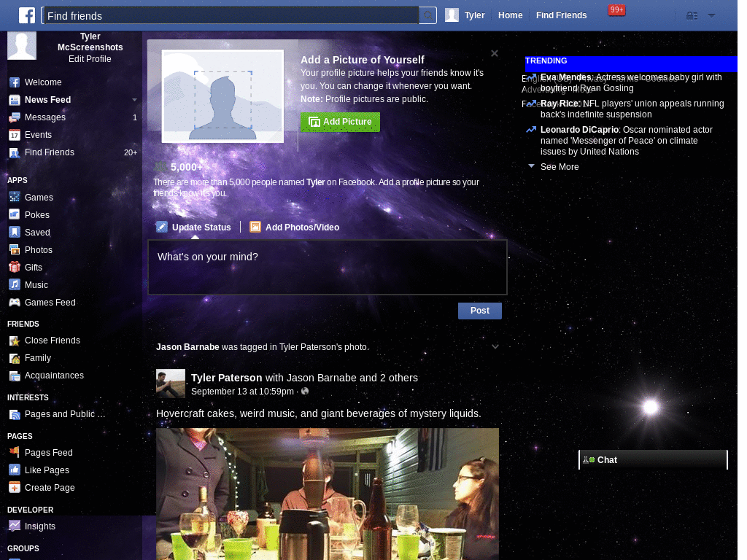Open the Welcome sidebar icon
This screenshot has width=747, height=560.
click(x=15, y=82)
